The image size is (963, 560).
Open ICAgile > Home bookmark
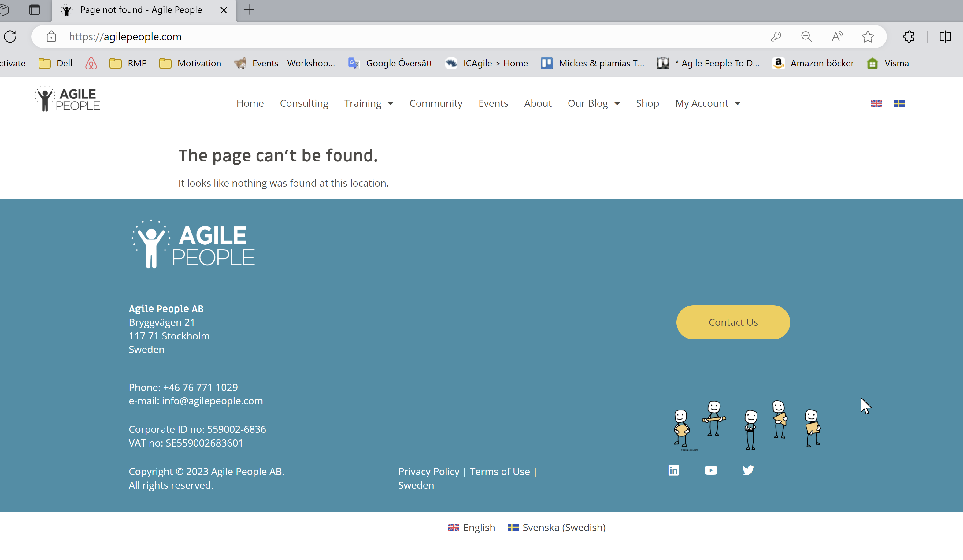pos(487,63)
